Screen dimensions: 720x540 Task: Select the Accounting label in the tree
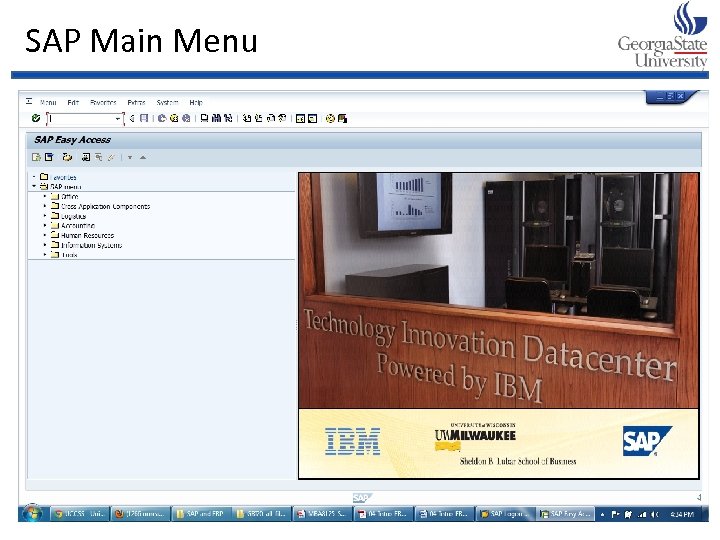[x=78, y=225]
